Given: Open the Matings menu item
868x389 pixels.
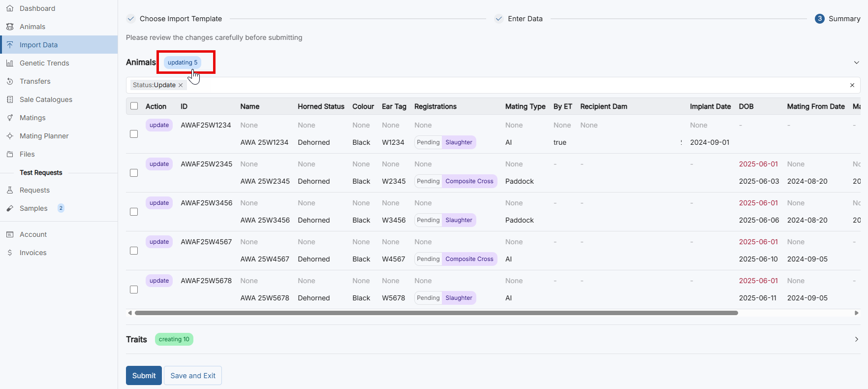Looking at the screenshot, I should point(32,118).
